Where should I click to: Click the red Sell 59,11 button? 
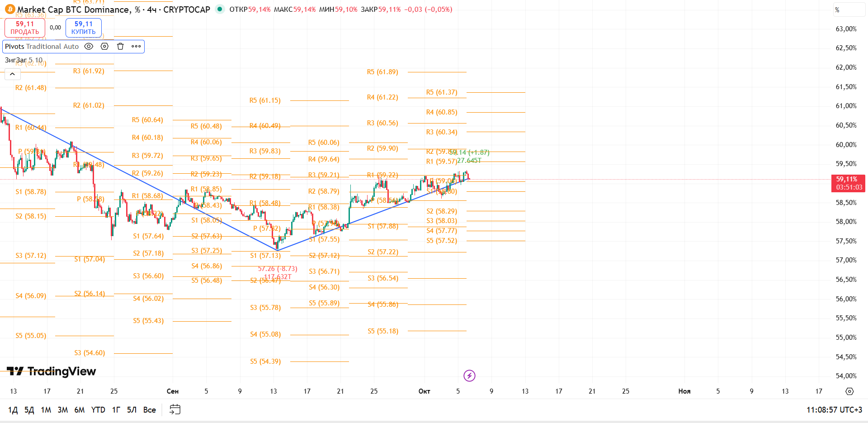[25, 28]
